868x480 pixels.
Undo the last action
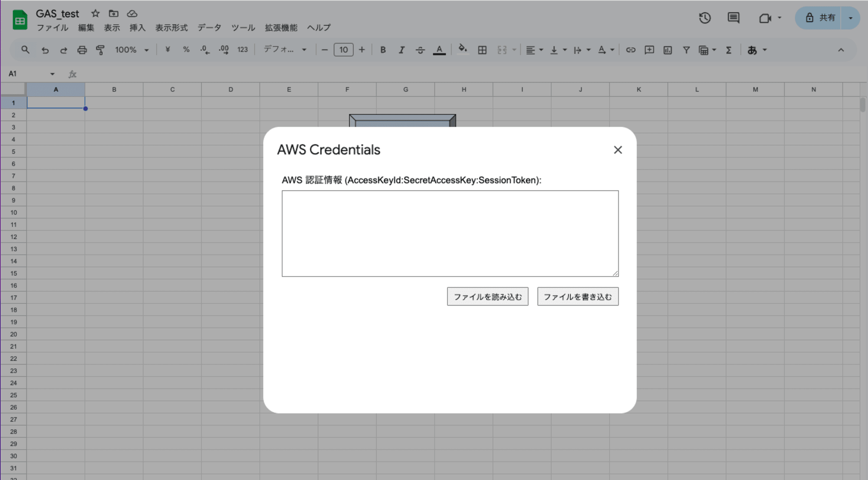[45, 50]
